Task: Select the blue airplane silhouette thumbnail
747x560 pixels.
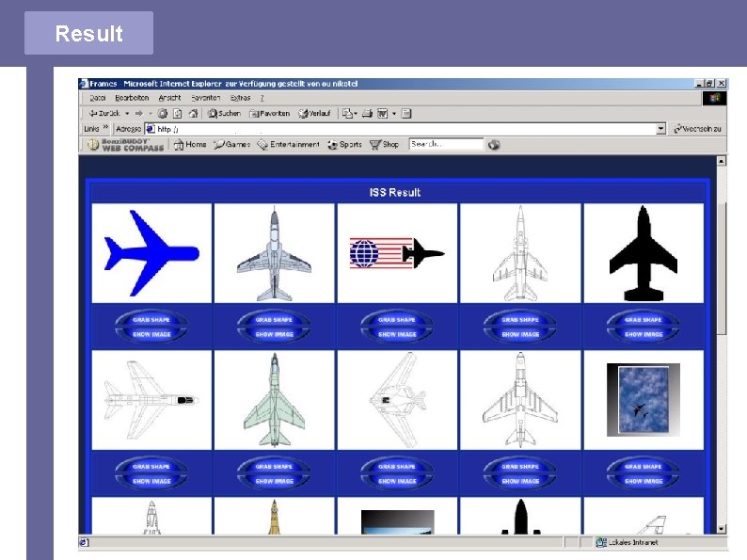Action: pyautogui.click(x=151, y=253)
